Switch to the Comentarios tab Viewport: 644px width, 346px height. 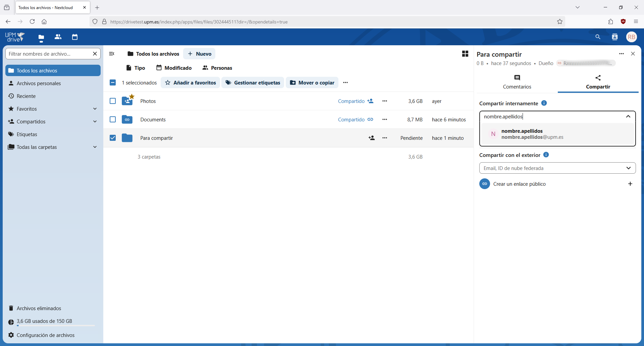click(517, 82)
